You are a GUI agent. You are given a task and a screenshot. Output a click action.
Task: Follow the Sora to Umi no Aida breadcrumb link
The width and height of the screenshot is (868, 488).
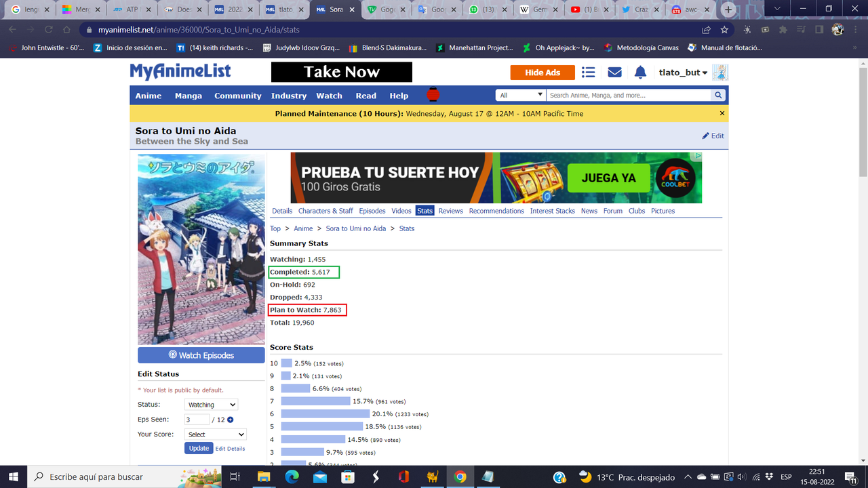click(x=355, y=228)
